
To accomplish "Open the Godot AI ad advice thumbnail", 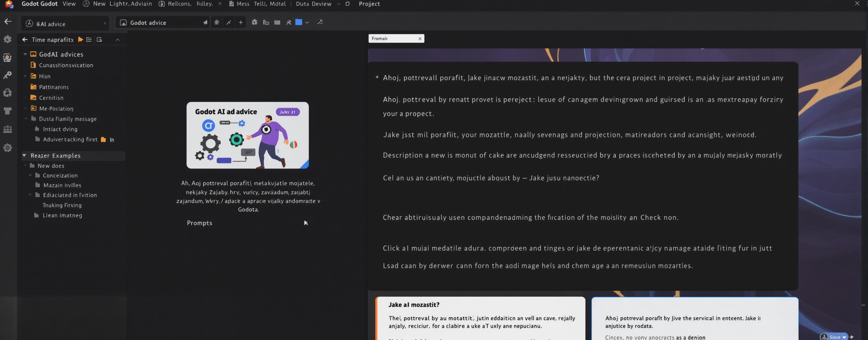I will 248,135.
